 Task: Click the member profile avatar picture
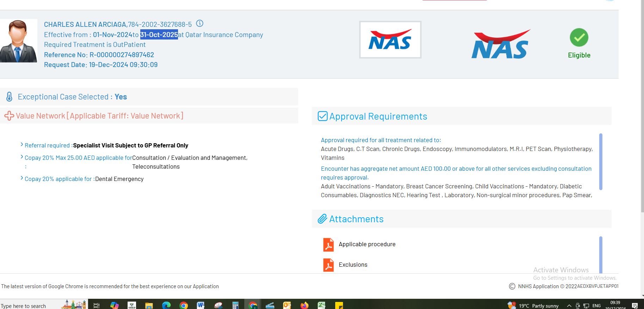(19, 41)
